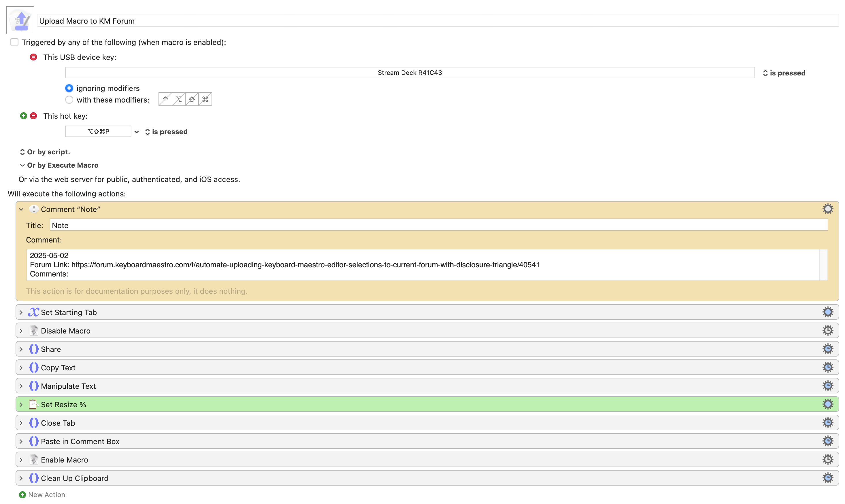Image resolution: width=845 pixels, height=504 pixels.
Task: Expand the Enable Macro action
Action: (21, 460)
